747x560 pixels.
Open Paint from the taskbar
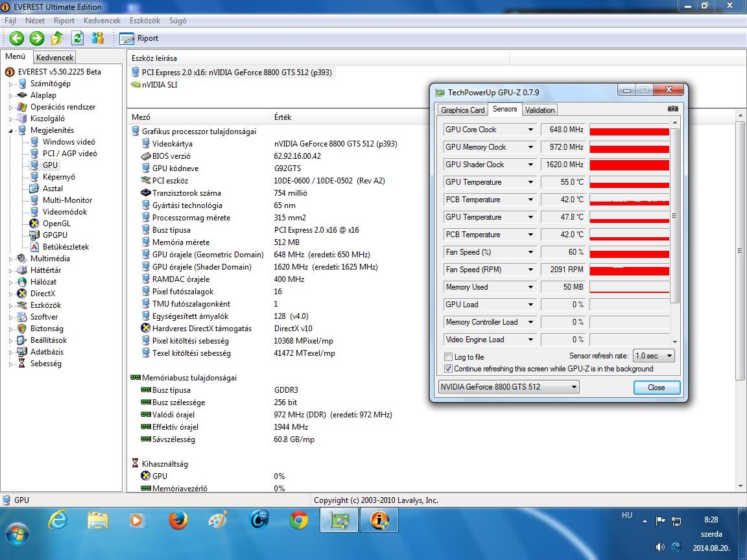tap(219, 520)
